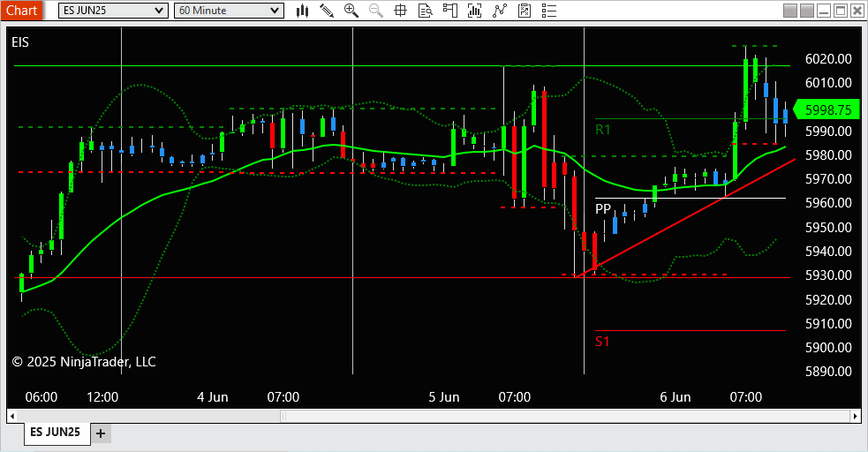This screenshot has width=868, height=452.
Task: Click the 6020.00 price axis label
Action: coord(828,58)
